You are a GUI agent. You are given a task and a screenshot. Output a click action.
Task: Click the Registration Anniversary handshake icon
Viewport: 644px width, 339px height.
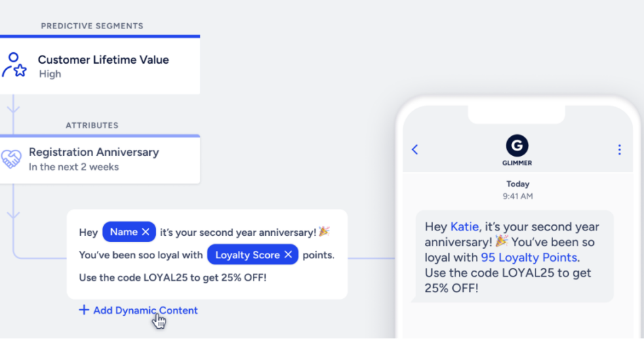pos(11,159)
